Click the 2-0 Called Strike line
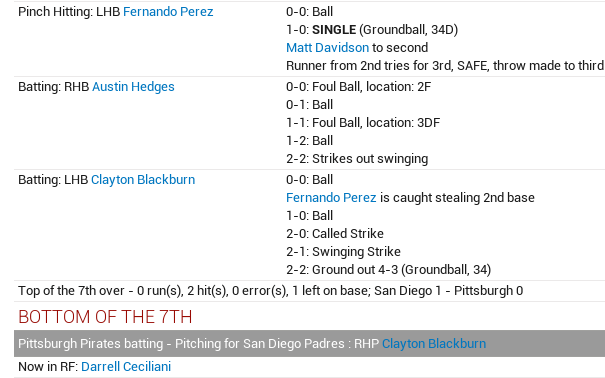 click(x=335, y=233)
